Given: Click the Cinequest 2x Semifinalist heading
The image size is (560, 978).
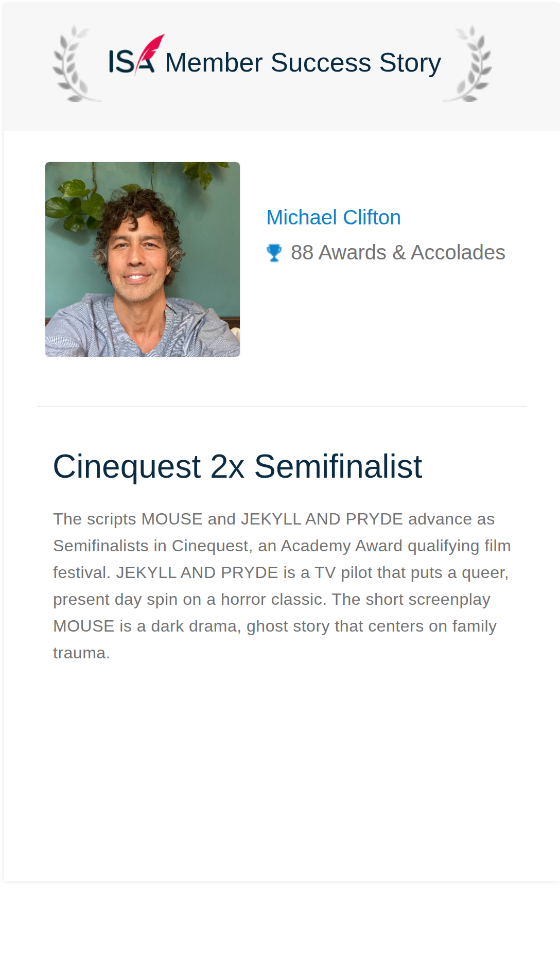Looking at the screenshot, I should (237, 466).
